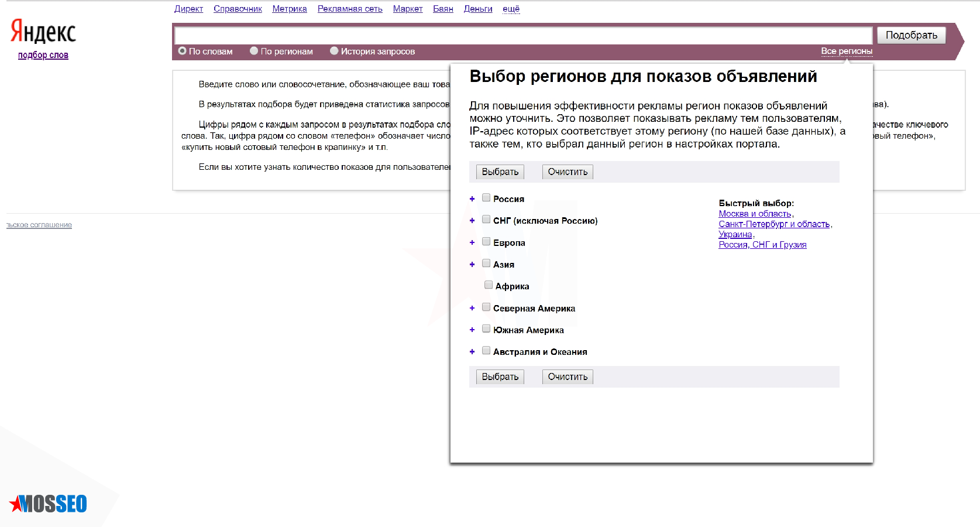Image resolution: width=980 pixels, height=527 pixels.
Task: Click into the keyword search field
Action: (x=523, y=35)
